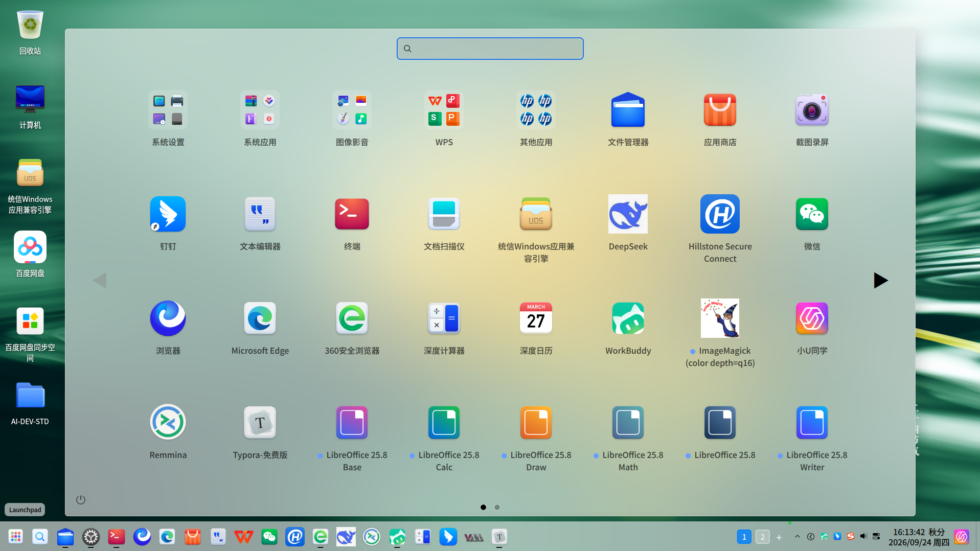Launch 文本编辑器 text editor from launcher grid
Screen dimensions: 980x551
tap(260, 214)
